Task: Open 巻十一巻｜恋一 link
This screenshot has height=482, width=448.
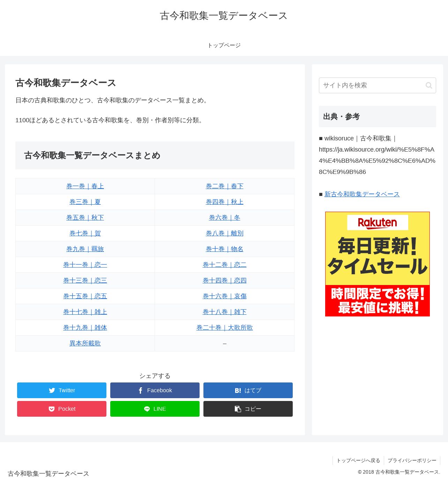Action: coord(85,265)
